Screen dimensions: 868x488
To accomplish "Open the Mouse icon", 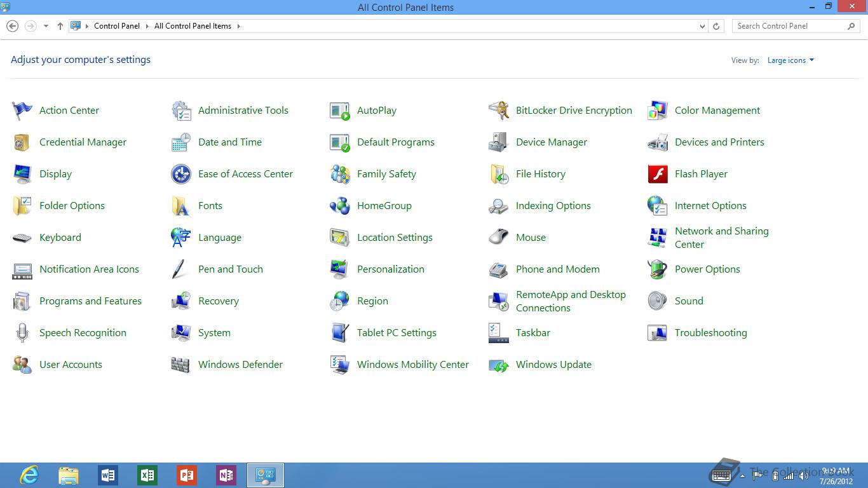I will pos(499,238).
